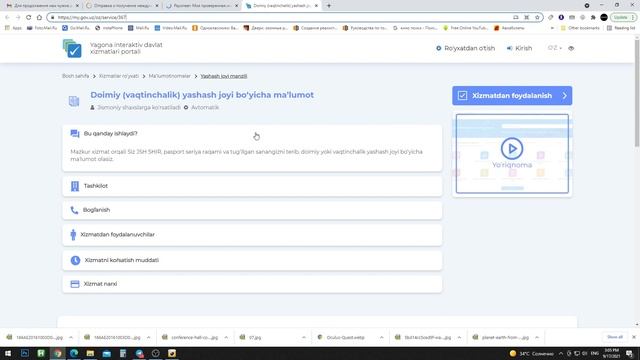
Task: Click the ENG language indicator in tray
Action: pyautogui.click(x=595, y=353)
